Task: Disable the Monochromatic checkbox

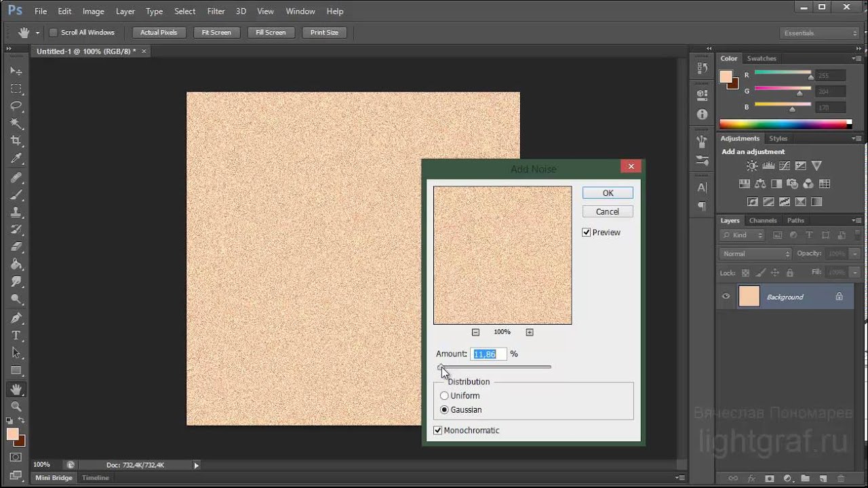Action: [438, 430]
